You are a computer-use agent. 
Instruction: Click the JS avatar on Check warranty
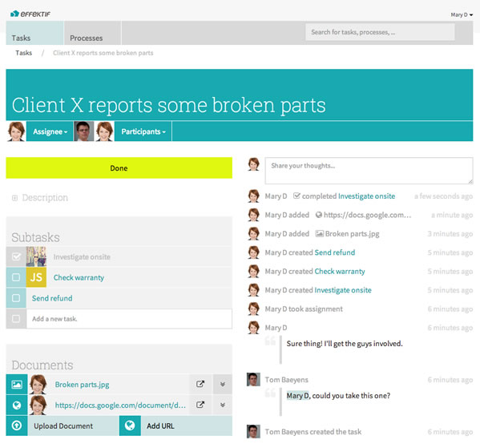pos(36,277)
